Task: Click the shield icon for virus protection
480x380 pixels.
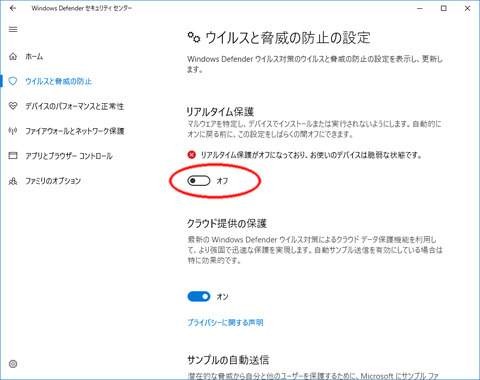Action: tap(13, 81)
